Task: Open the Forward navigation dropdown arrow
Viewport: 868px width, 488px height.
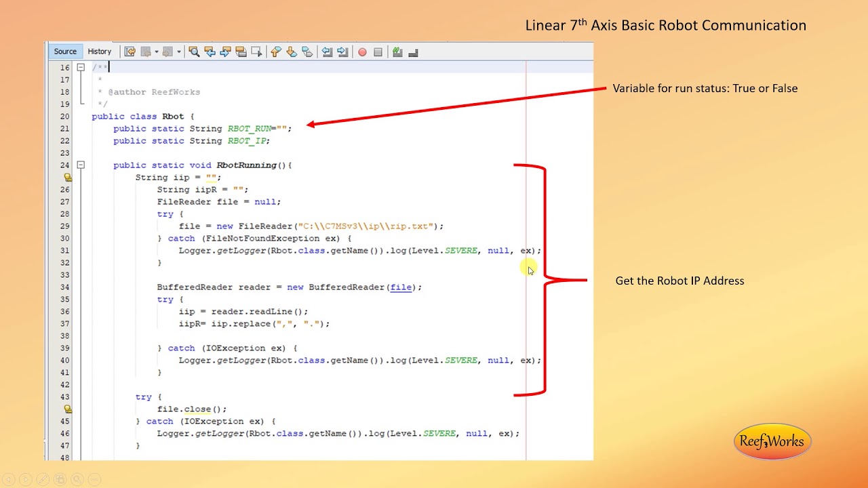Action: click(178, 52)
